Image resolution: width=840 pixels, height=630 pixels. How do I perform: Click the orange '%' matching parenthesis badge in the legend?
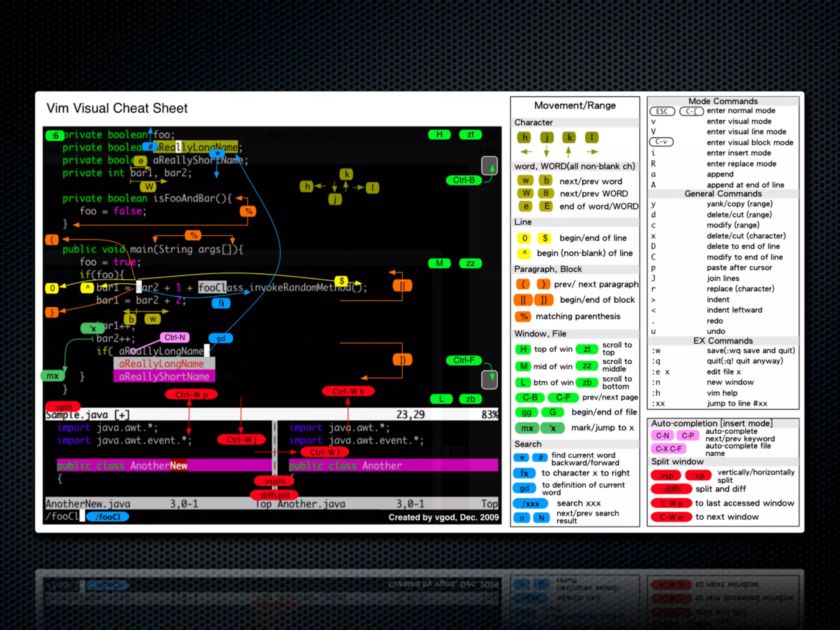[524, 316]
